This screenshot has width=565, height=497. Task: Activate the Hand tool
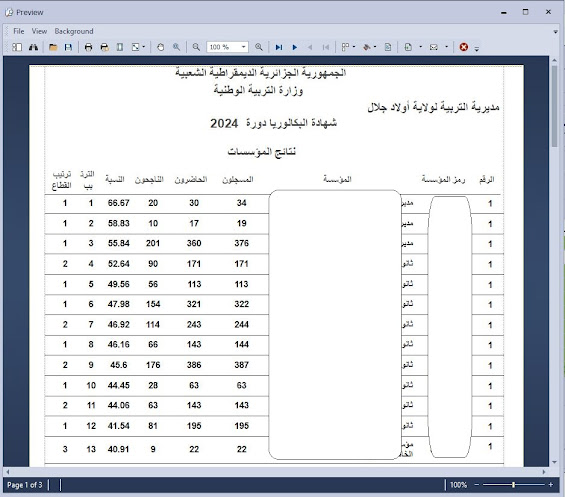(161, 47)
